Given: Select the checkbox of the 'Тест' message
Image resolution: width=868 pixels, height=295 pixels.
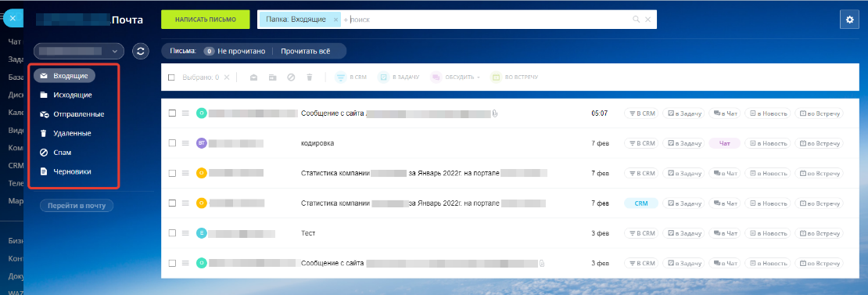Looking at the screenshot, I should pos(172,233).
